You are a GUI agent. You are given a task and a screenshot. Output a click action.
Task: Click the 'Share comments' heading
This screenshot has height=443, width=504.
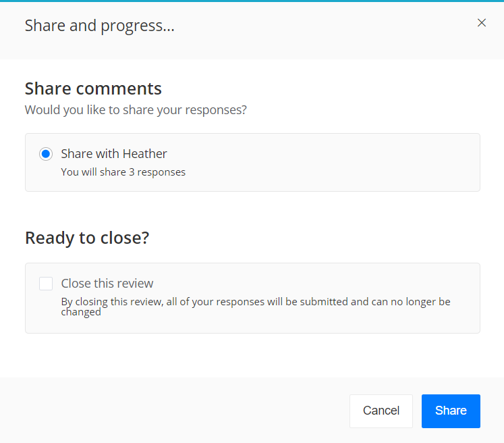[93, 88]
